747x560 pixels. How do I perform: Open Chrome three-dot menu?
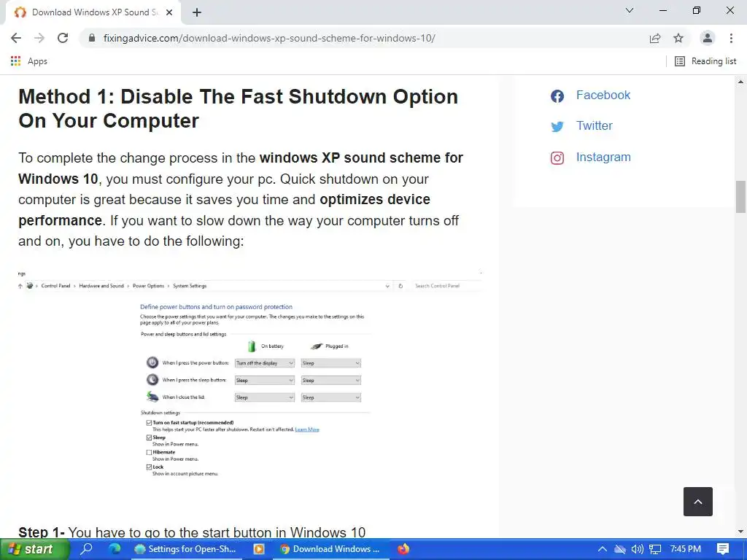731,38
